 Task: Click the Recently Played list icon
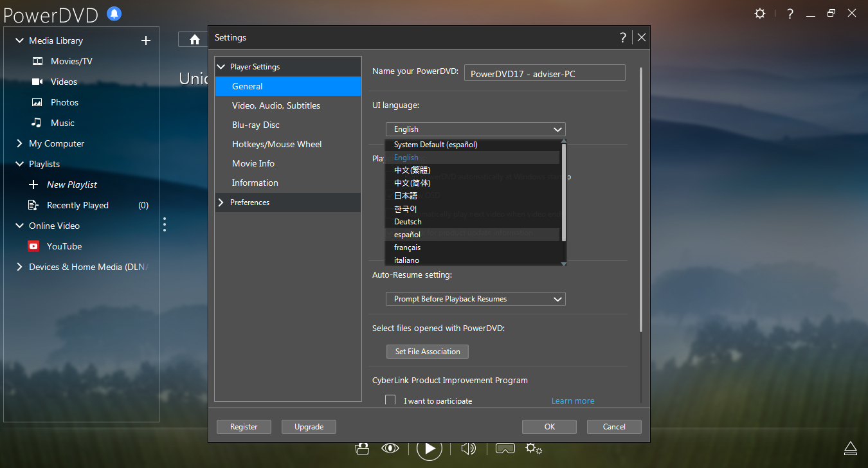tap(33, 205)
